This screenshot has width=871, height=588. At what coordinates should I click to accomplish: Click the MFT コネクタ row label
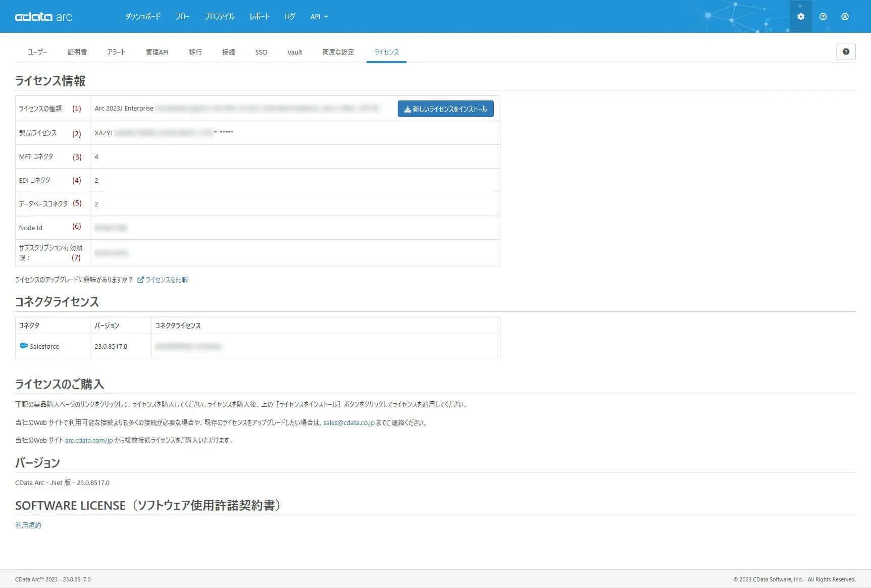tap(36, 156)
